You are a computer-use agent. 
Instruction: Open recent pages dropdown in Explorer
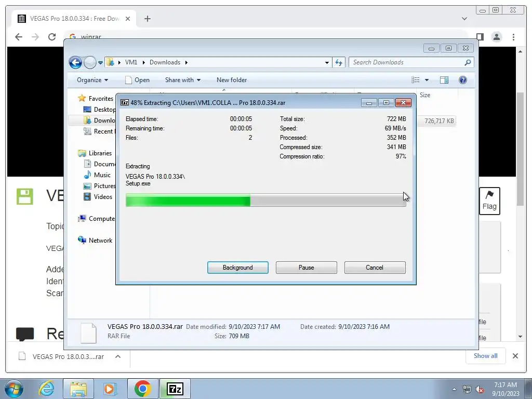click(100, 63)
